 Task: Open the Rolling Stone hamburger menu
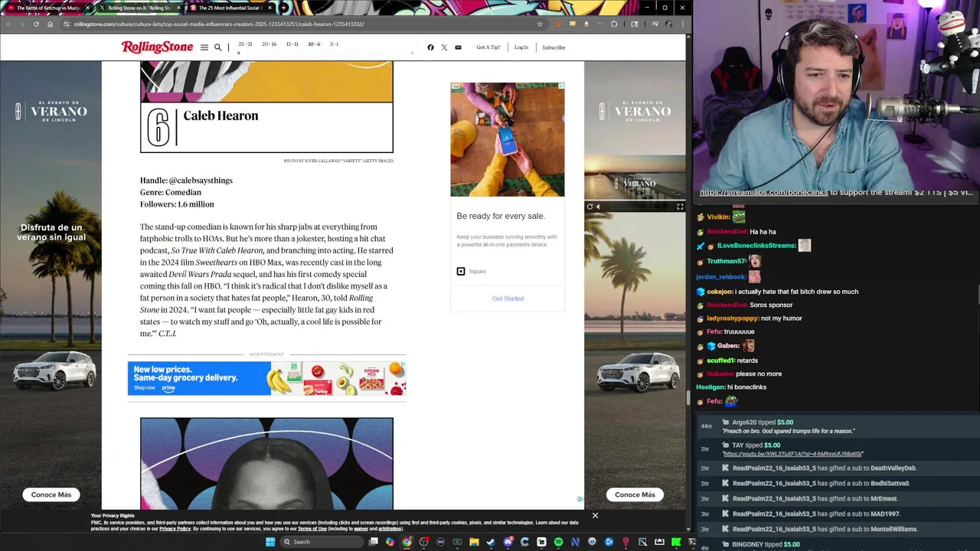click(204, 47)
